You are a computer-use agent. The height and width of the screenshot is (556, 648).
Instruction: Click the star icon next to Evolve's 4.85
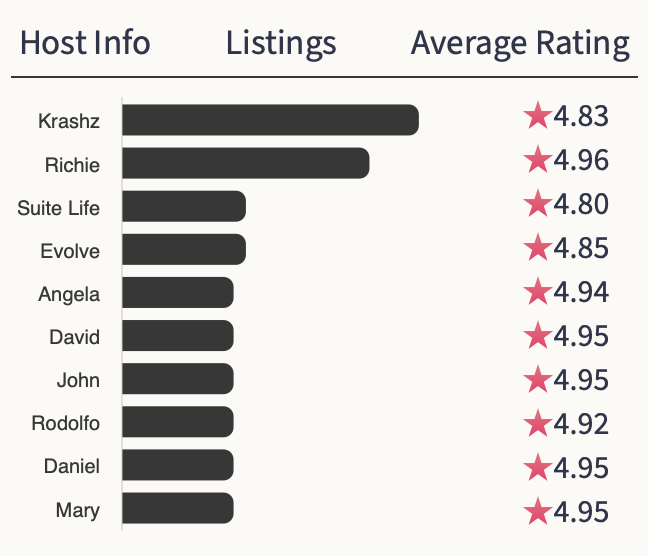tap(537, 247)
